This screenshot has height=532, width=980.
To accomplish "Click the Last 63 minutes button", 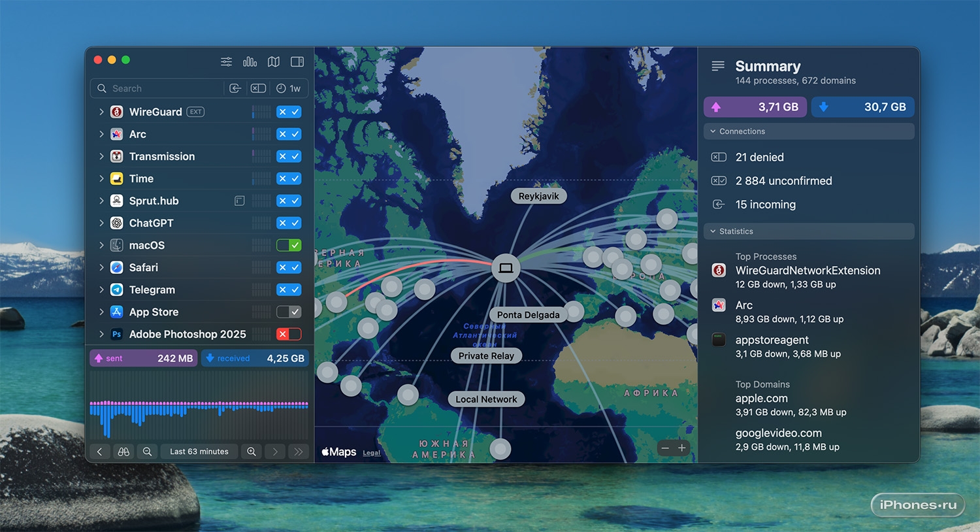I will click(199, 452).
